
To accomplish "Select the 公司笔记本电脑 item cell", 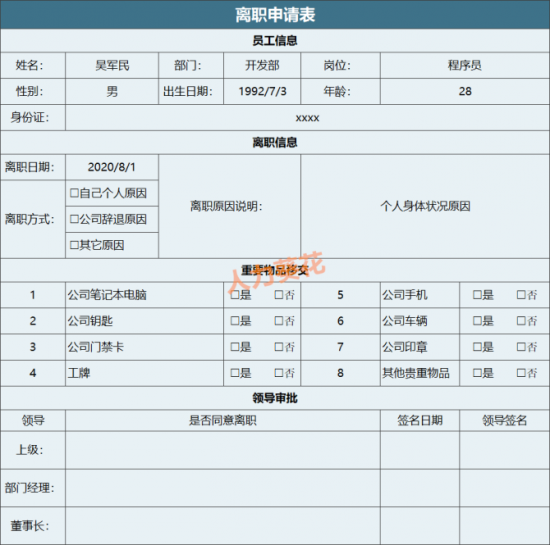I will click(145, 295).
